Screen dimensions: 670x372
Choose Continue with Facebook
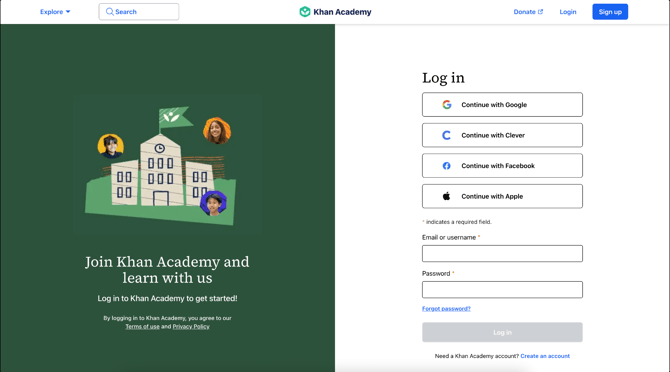pos(502,166)
